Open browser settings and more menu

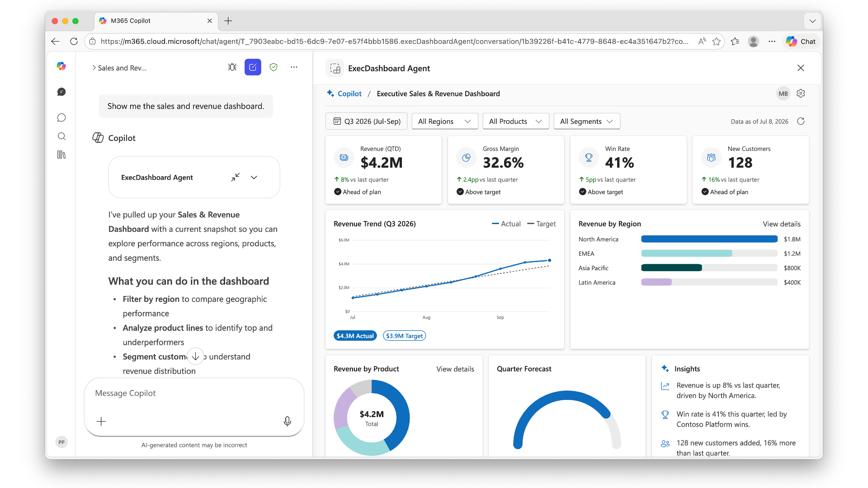[772, 42]
